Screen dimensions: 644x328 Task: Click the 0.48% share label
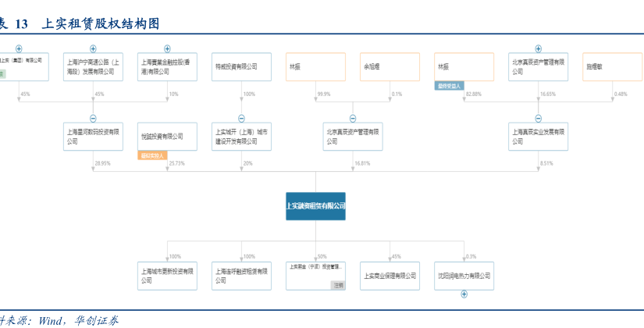click(621, 94)
